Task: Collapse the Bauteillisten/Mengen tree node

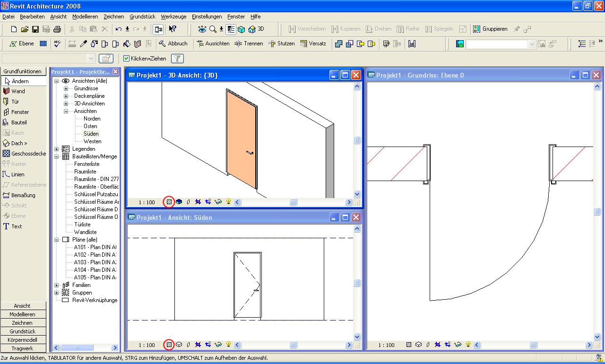Action: [57, 156]
